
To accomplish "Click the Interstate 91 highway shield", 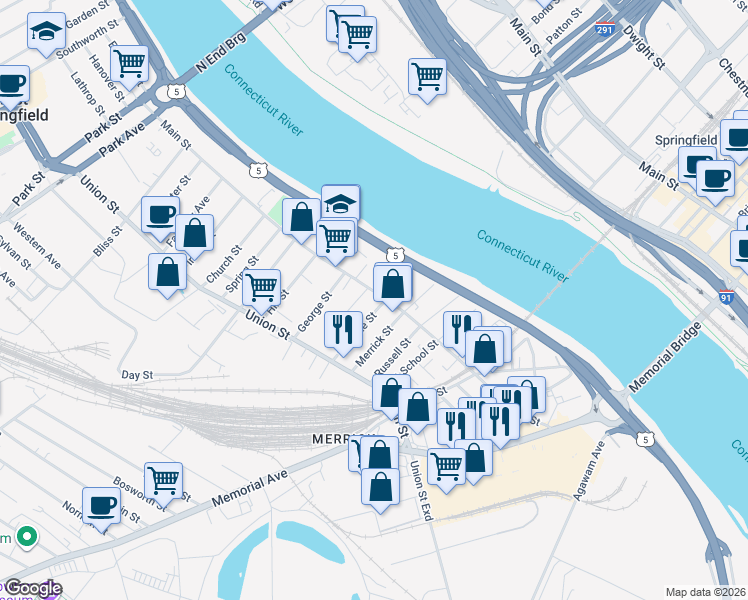I will [726, 297].
